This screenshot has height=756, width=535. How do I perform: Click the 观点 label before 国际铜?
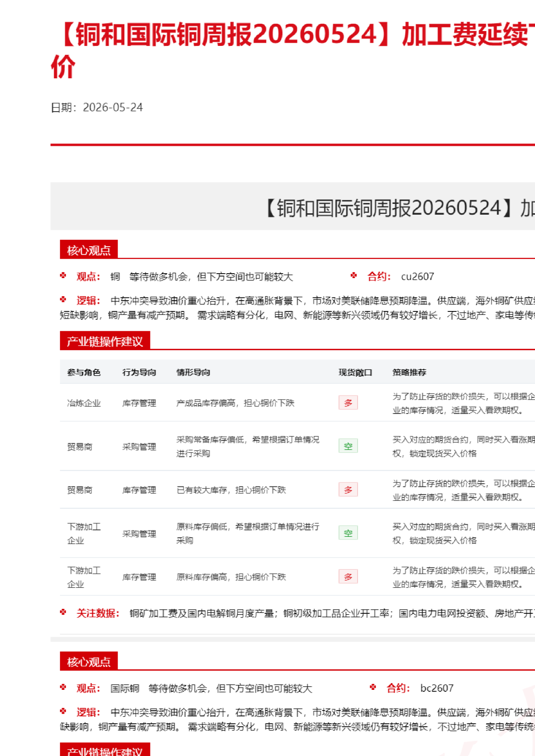88,688
